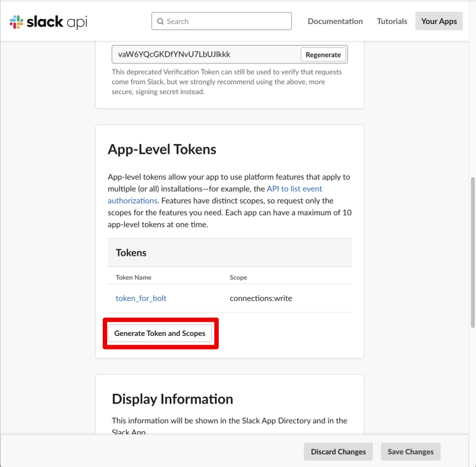476x467 pixels.
Task: Click the page vertical scrollbar
Action: coord(473,252)
